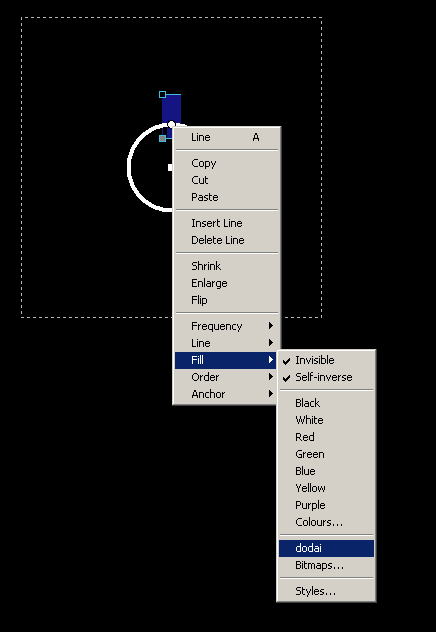Select the dodai bitmap fill
This screenshot has width=436, height=632.
pos(326,548)
